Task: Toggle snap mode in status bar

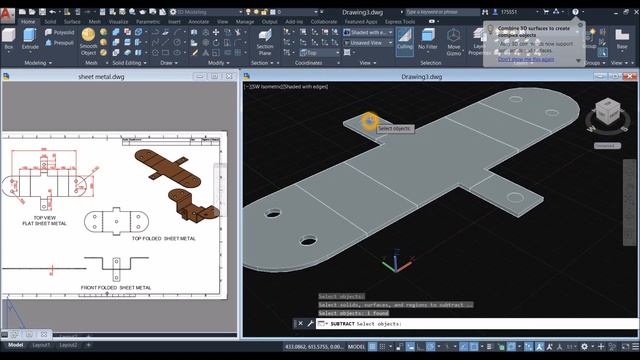Action: click(x=382, y=347)
